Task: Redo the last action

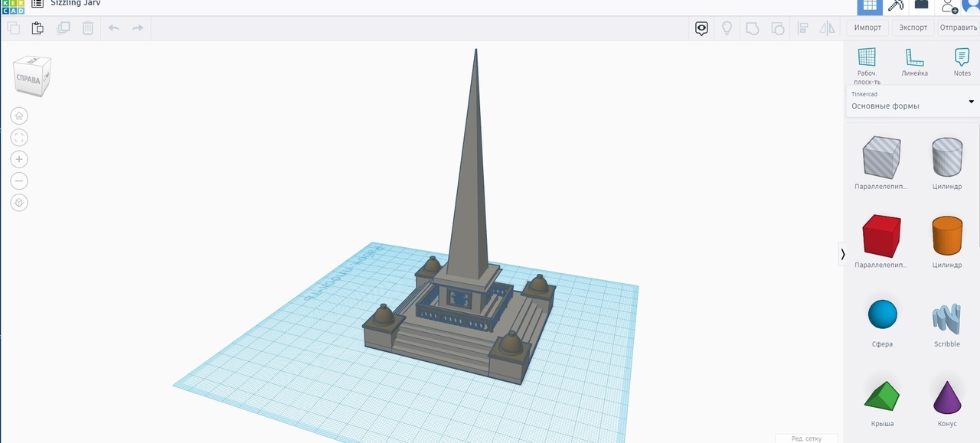Action: [x=138, y=28]
